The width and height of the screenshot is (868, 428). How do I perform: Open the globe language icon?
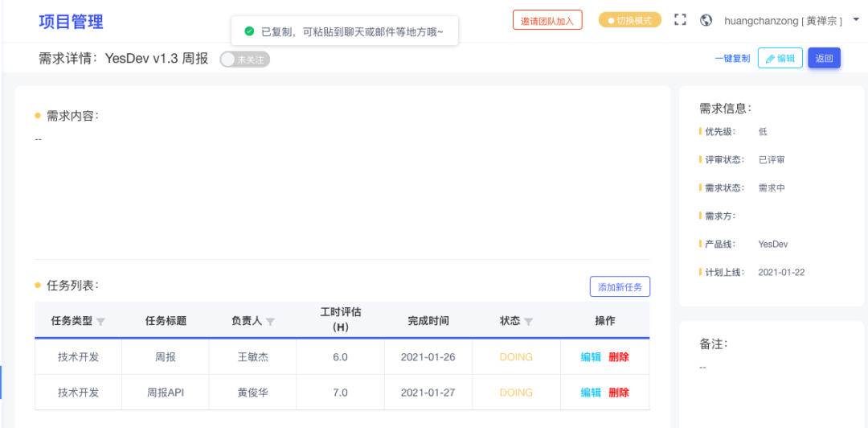706,20
